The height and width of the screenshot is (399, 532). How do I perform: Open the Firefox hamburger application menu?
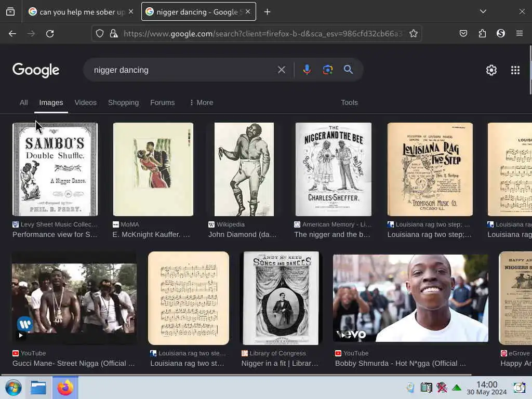520,34
